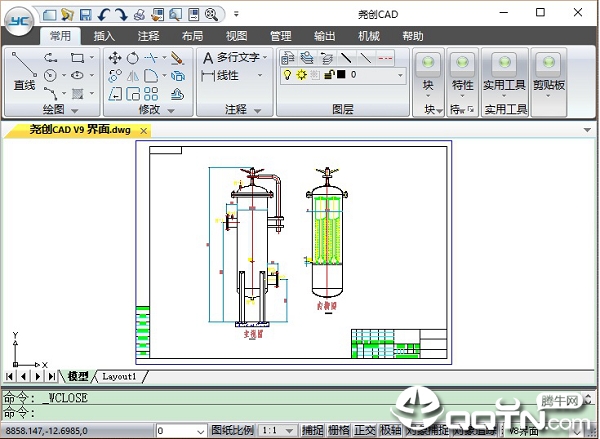
Task: Switch to the Layout1 sheet tab
Action: pyautogui.click(x=119, y=377)
